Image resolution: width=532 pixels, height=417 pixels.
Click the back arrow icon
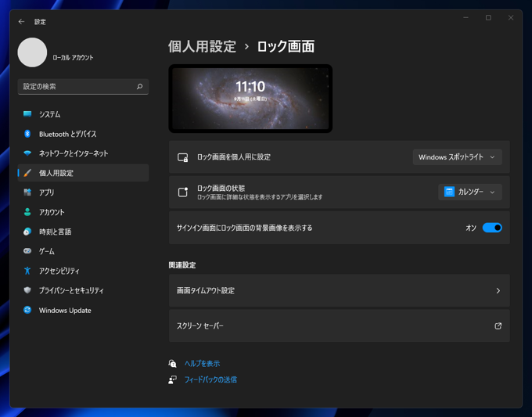point(21,22)
